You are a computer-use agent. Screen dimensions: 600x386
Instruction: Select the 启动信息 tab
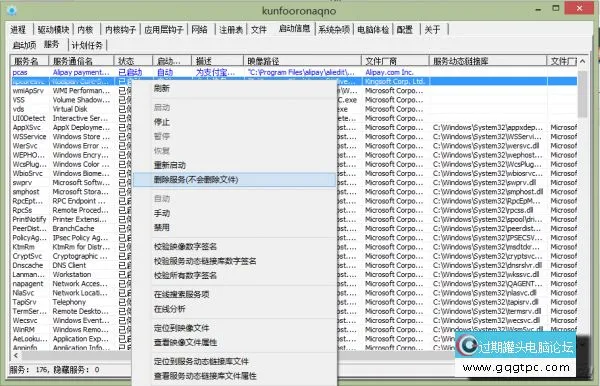(x=294, y=28)
